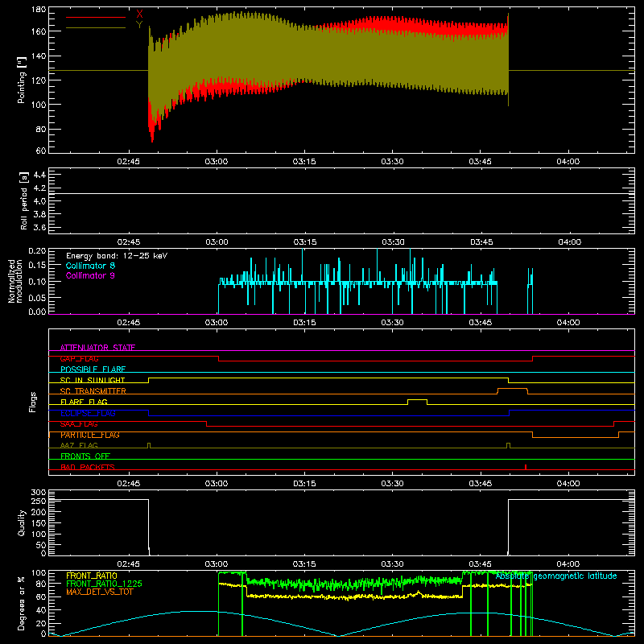
Task: Click the Pointing axis label
Action: tap(21, 80)
